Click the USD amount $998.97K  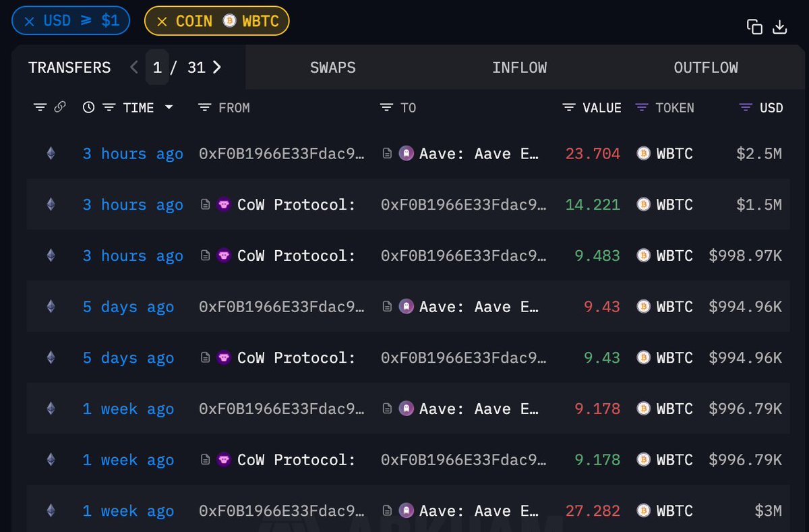(746, 256)
